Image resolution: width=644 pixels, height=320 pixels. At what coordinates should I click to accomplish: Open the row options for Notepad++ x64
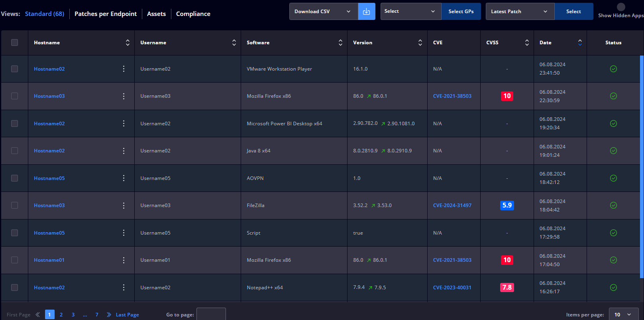[124, 287]
